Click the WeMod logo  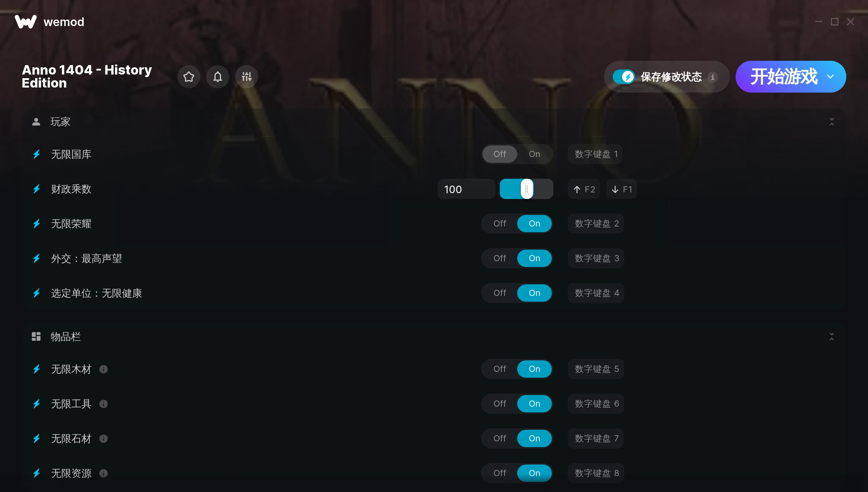(26, 22)
